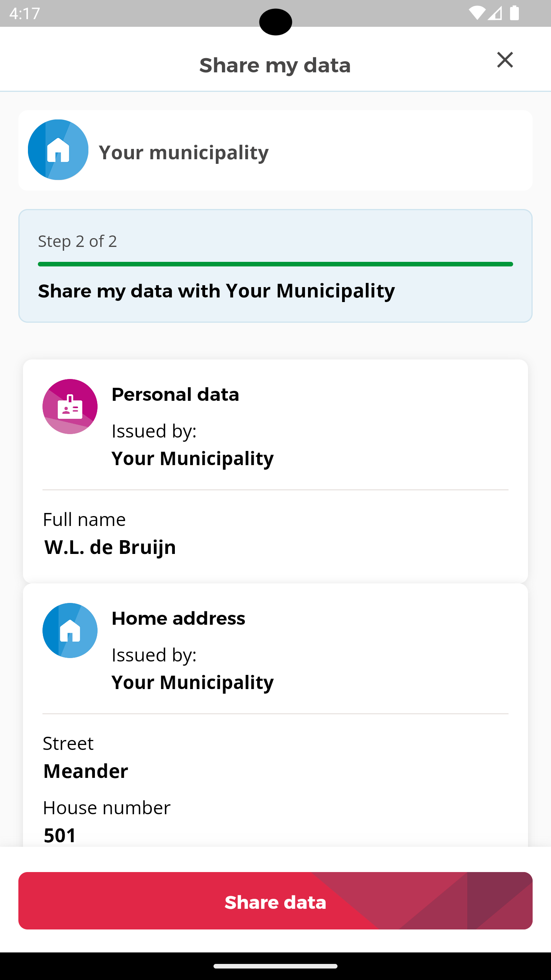The height and width of the screenshot is (980, 551).
Task: Tap the Share my data page title
Action: click(275, 65)
